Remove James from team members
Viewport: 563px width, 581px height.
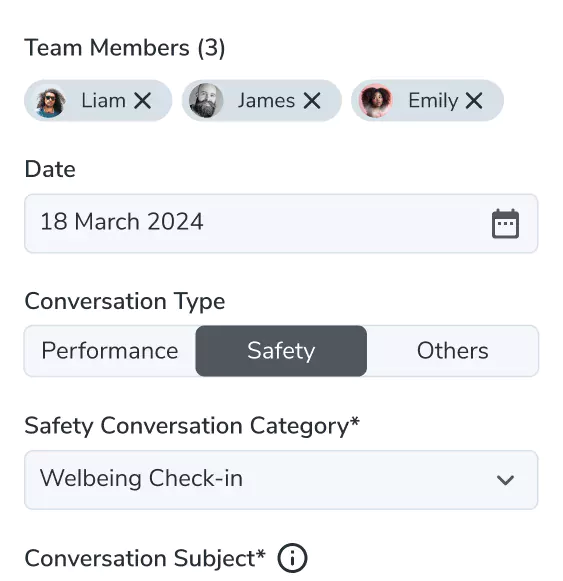tap(312, 100)
